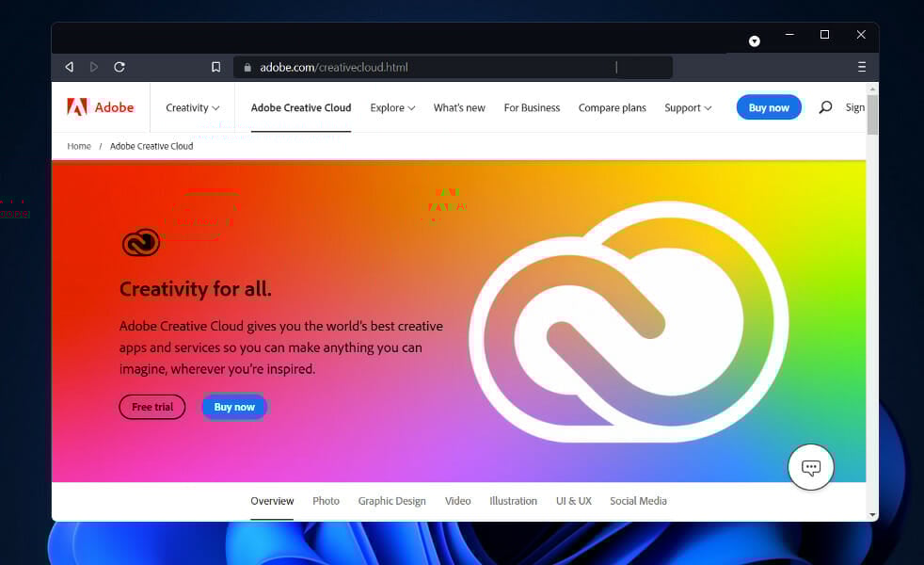Viewport: 924px width, 565px height.
Task: Expand the Explore dropdown menu
Action: [392, 108]
